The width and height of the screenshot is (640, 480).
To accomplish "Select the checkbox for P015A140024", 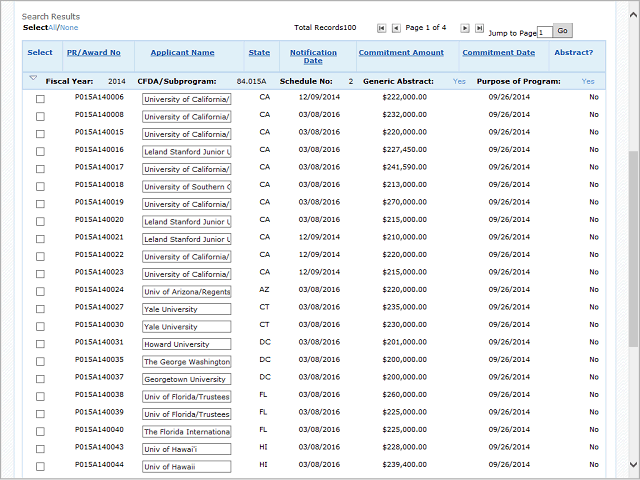I will pos(40,291).
